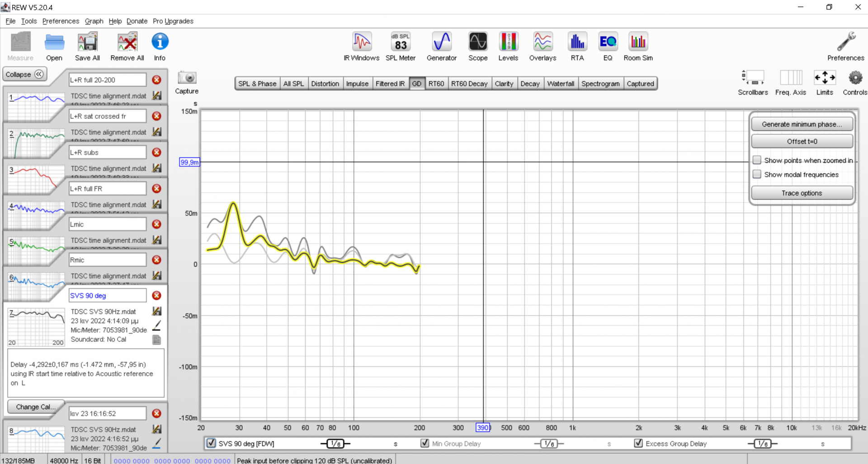Collapse the measurements panel
868x464 pixels.
(x=25, y=74)
